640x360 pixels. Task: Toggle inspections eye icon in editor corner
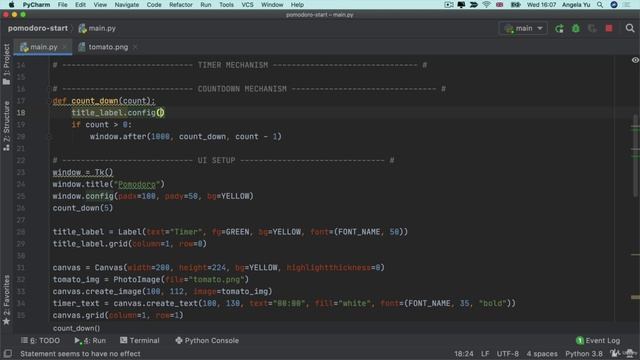(635, 60)
